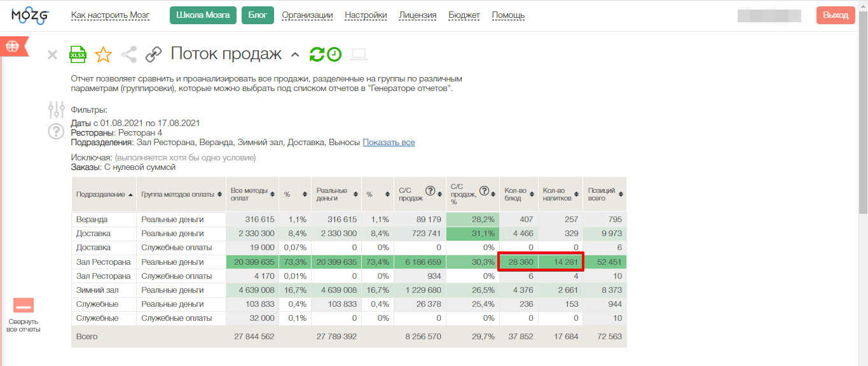Collapse all reports red button
The image size is (868, 366).
(x=24, y=306)
